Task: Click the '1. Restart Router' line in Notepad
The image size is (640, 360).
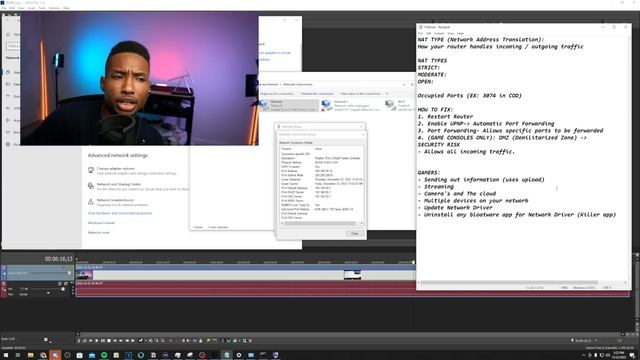Action: (x=445, y=117)
